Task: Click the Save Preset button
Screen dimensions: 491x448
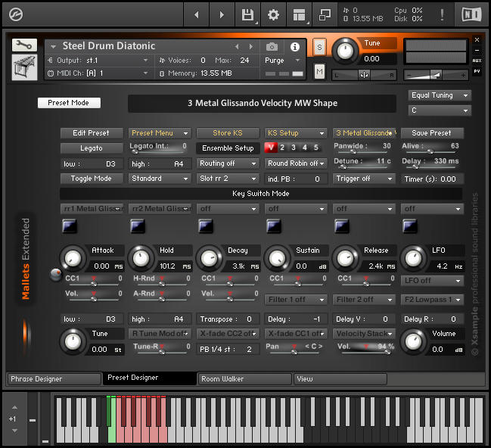Action: 432,133
